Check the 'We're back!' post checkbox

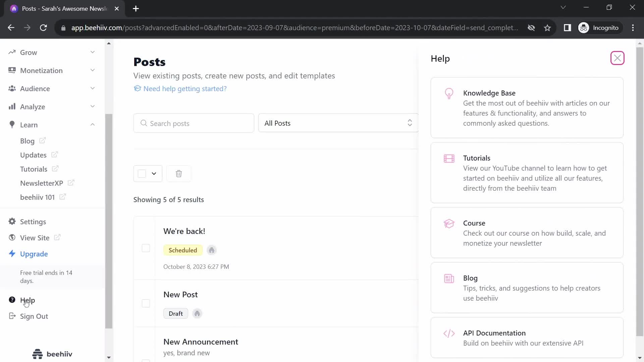pos(146,248)
